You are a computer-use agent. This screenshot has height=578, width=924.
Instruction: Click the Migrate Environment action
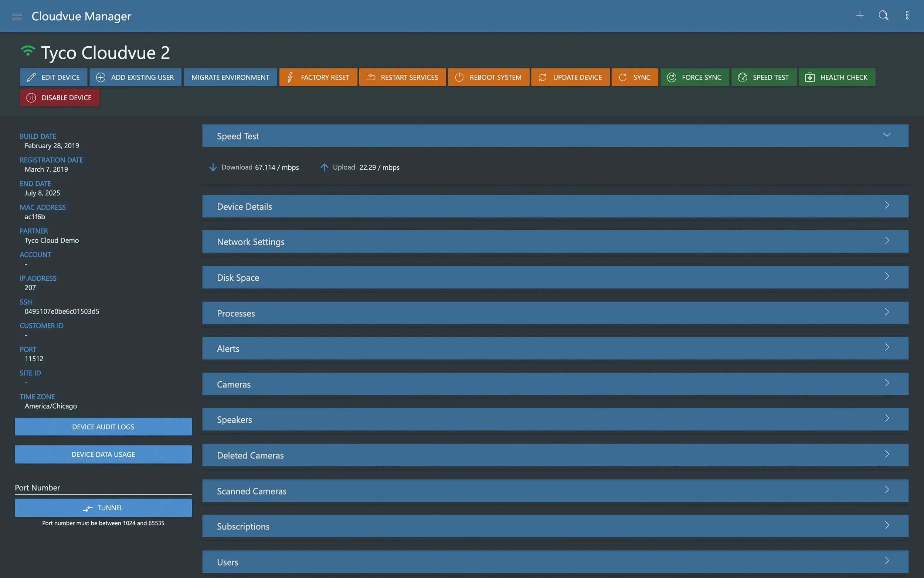click(x=230, y=77)
